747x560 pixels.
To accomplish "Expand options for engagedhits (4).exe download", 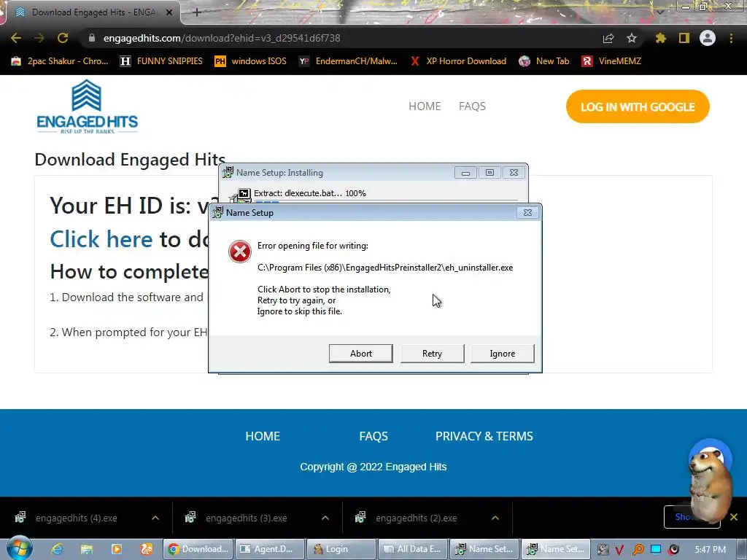I will [x=155, y=518].
